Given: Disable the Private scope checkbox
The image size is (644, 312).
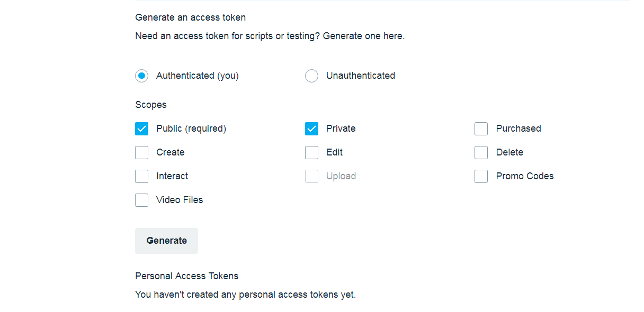Looking at the screenshot, I should point(311,129).
